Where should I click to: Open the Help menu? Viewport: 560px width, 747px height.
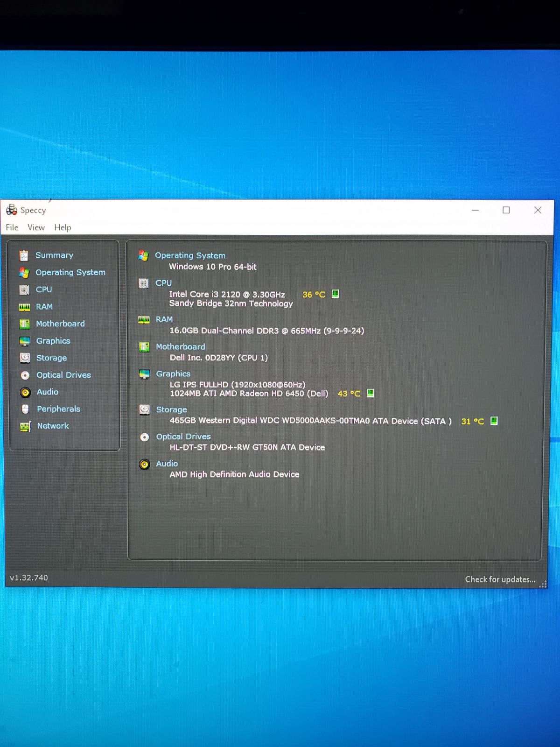[x=63, y=227]
